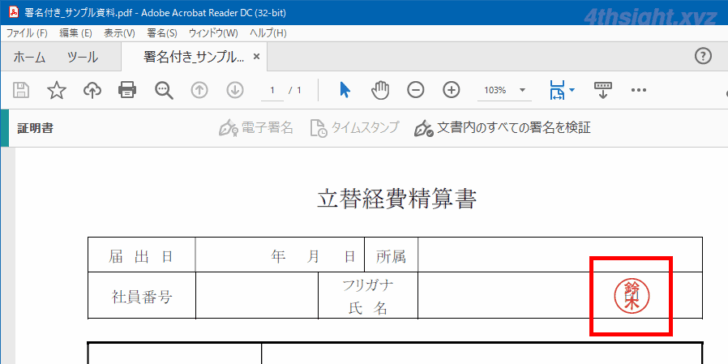
Task: Open the ファイル (F) menu
Action: coord(27,33)
